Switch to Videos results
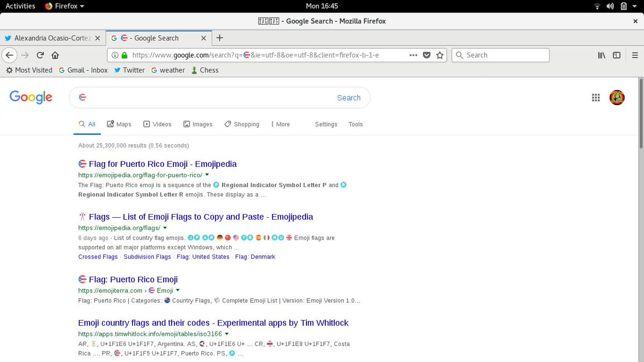Screen dimensions: 644x362 coord(157,124)
